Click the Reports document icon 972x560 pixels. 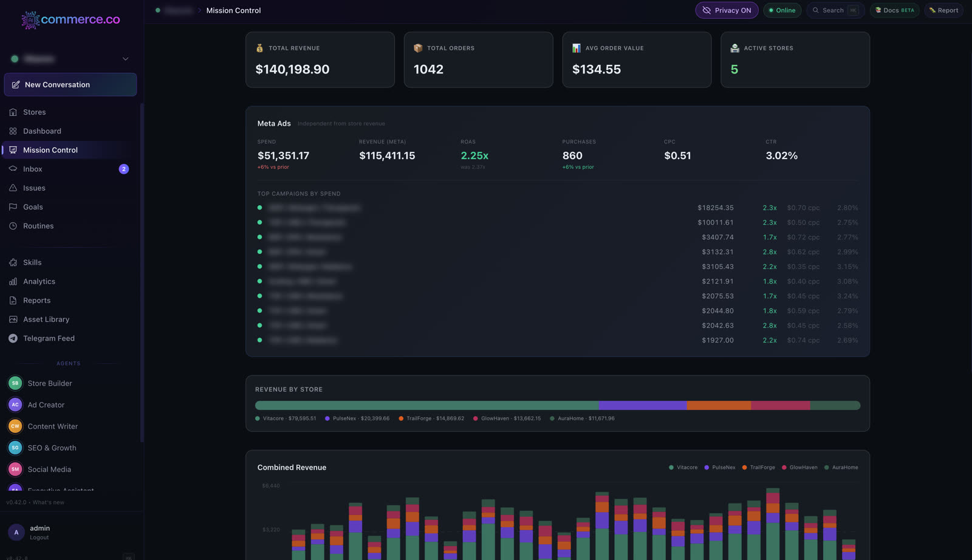pyautogui.click(x=13, y=301)
